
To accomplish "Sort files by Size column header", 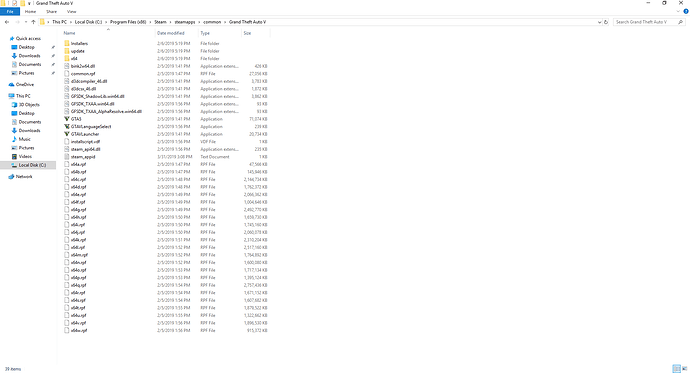I will (247, 33).
